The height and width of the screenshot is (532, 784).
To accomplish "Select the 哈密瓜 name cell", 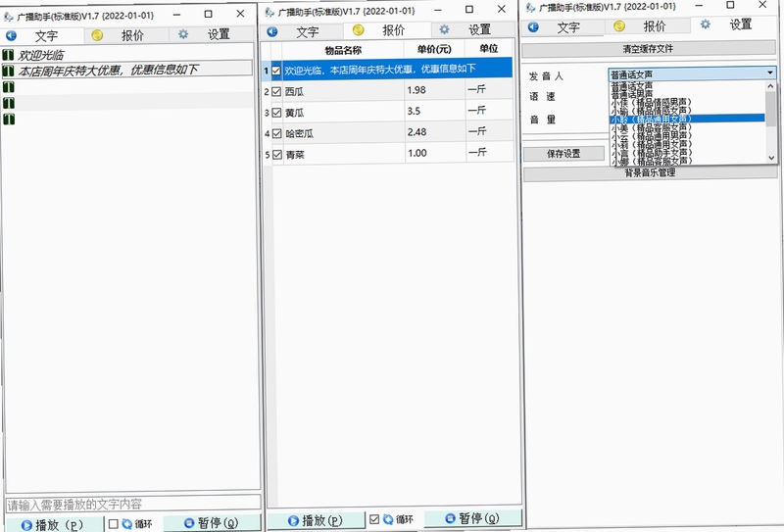I will coord(344,133).
